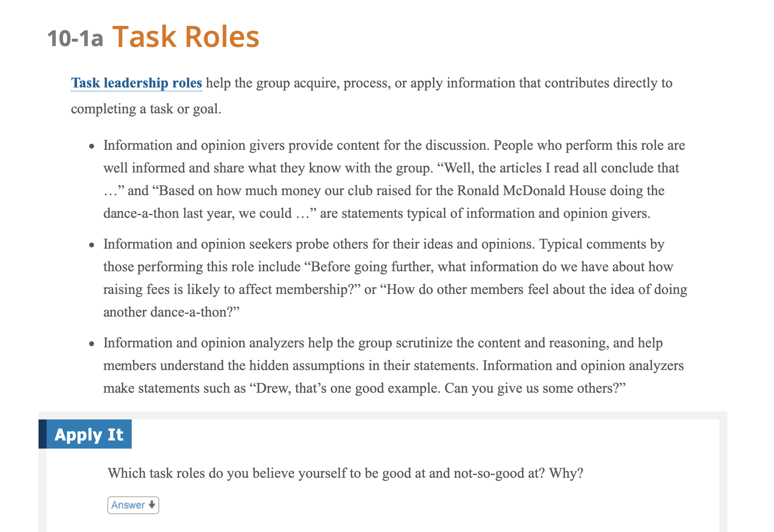Click the bullet dot before opinion seekers
Screen dimensions: 774x532
(92, 245)
